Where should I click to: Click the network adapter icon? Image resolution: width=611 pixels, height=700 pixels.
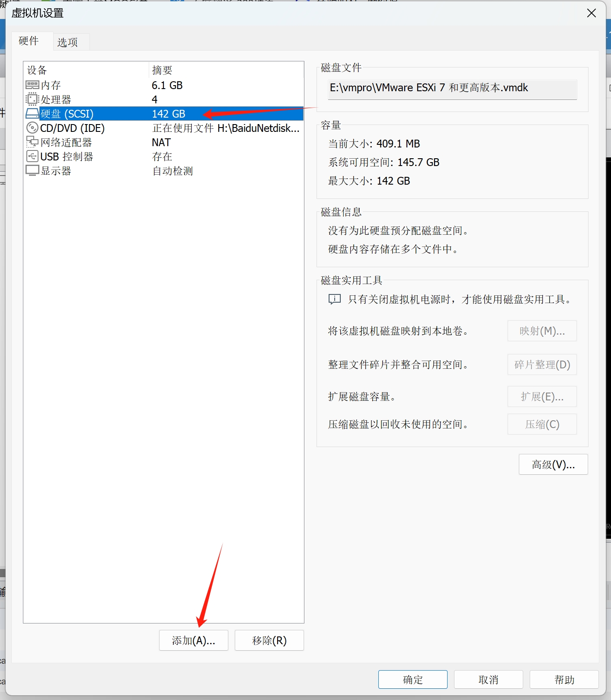pyautogui.click(x=32, y=142)
